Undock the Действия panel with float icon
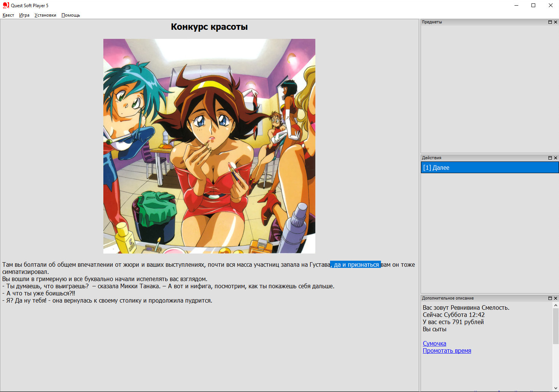 coord(550,158)
